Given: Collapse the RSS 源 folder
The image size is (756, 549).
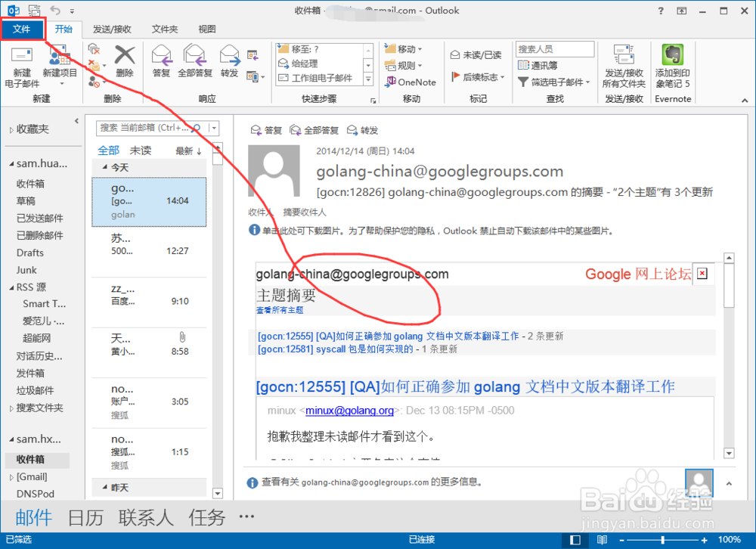Looking at the screenshot, I should (11, 287).
